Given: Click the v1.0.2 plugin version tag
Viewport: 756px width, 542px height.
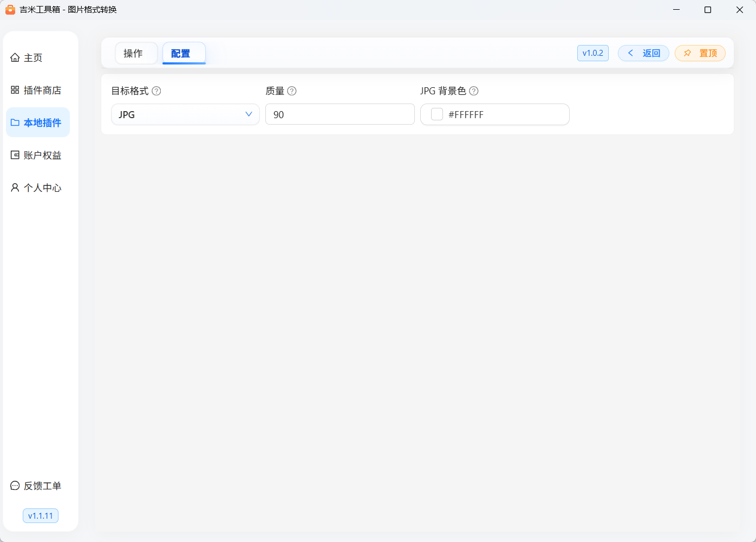Looking at the screenshot, I should [593, 53].
